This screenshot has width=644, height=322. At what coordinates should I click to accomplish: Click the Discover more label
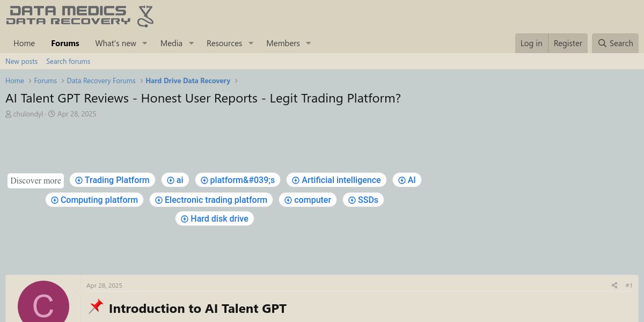[35, 180]
